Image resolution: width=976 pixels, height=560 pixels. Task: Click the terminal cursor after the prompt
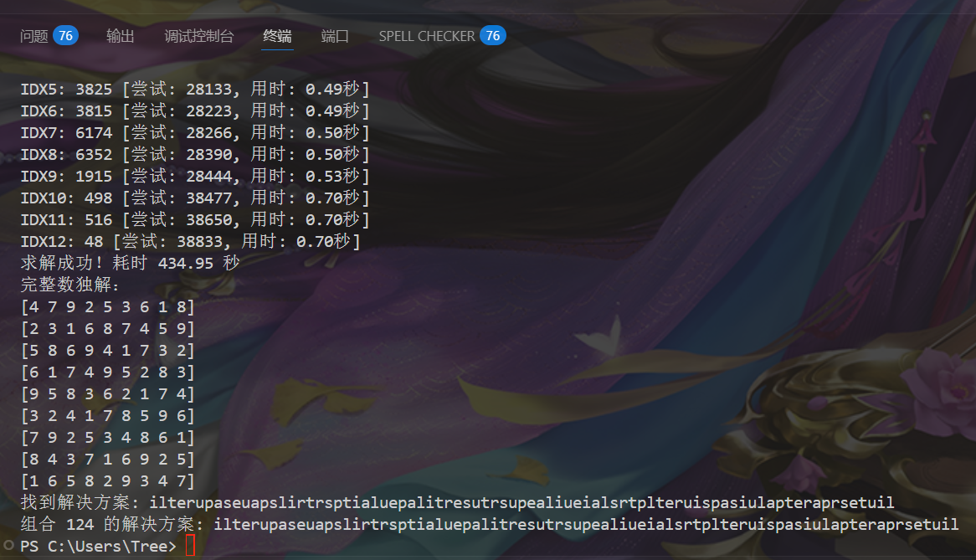[191, 546]
